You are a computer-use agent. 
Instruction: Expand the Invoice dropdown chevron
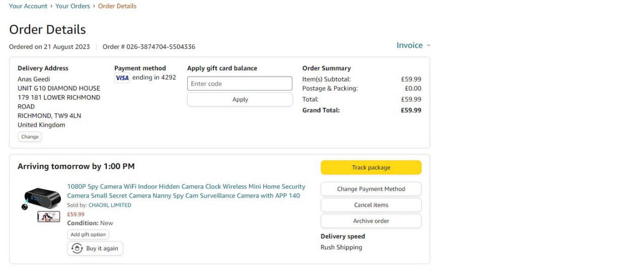[429, 45]
